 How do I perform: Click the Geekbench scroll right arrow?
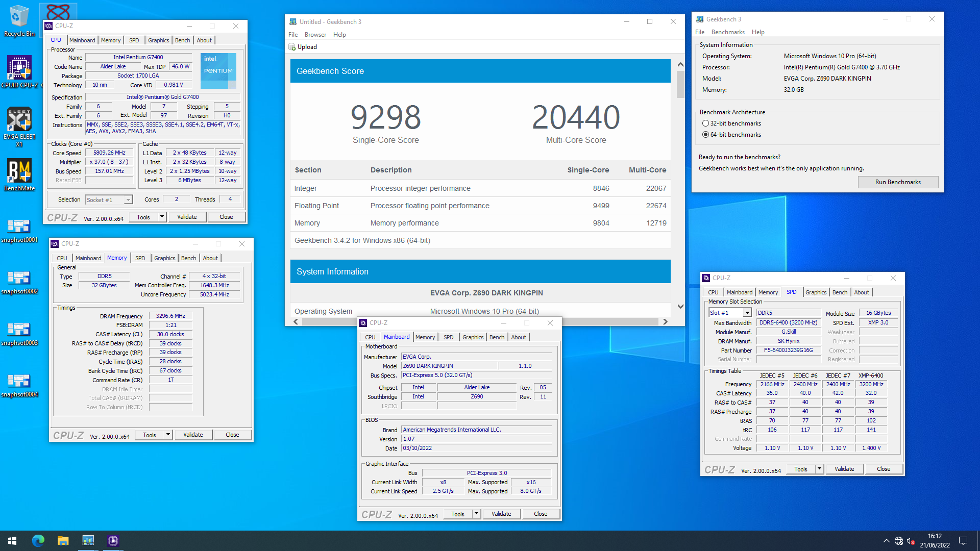(665, 322)
